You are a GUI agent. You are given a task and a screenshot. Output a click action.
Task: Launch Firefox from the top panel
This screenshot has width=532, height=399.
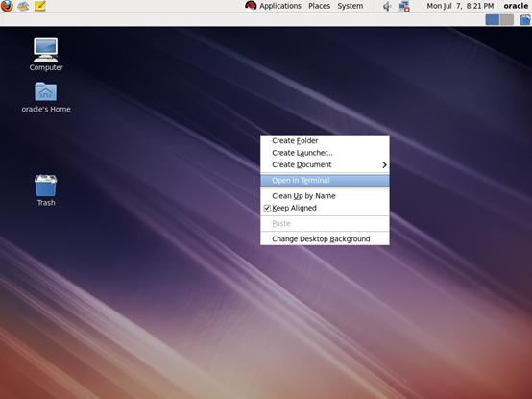7,6
